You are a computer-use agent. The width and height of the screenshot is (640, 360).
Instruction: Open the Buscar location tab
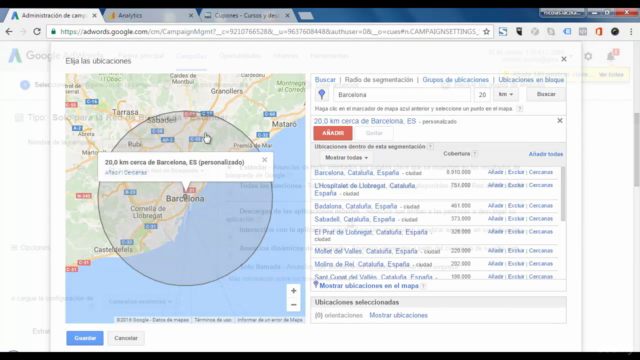click(325, 80)
